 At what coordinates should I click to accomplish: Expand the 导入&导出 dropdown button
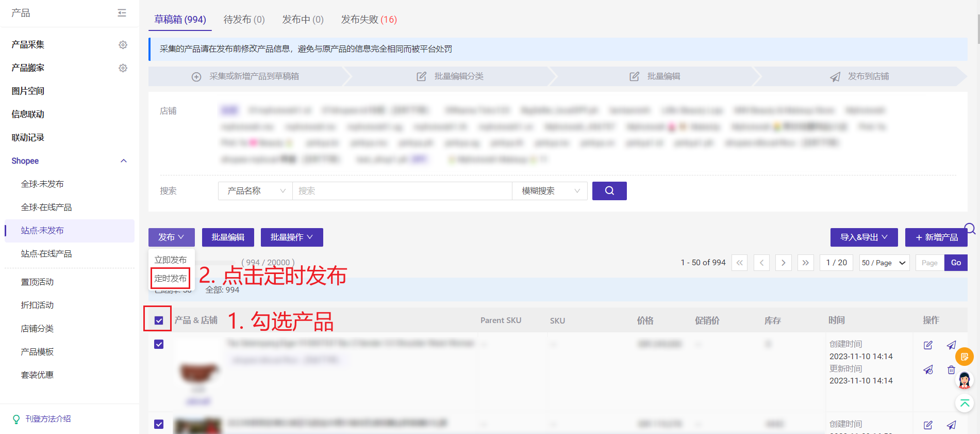(863, 237)
